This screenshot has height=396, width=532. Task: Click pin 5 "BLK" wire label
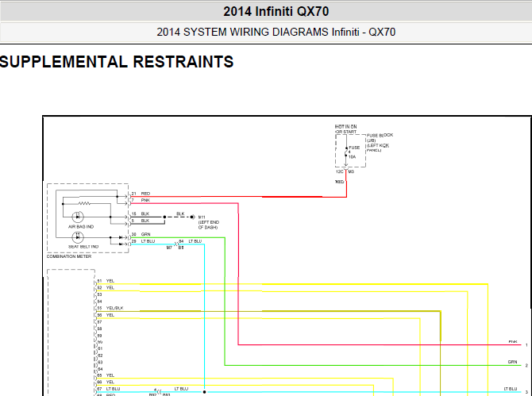click(145, 221)
